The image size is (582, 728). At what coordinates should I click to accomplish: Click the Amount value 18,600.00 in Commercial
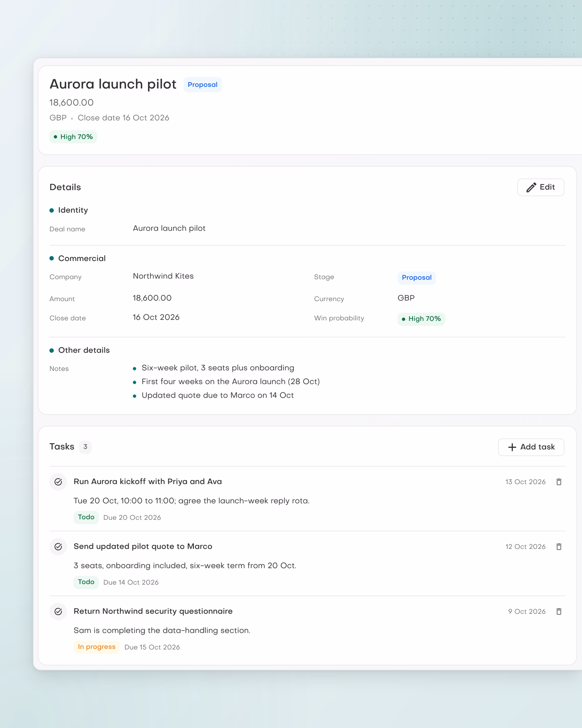click(152, 298)
